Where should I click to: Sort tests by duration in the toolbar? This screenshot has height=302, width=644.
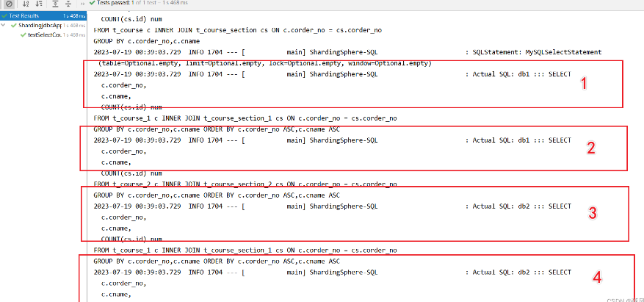(39, 4)
